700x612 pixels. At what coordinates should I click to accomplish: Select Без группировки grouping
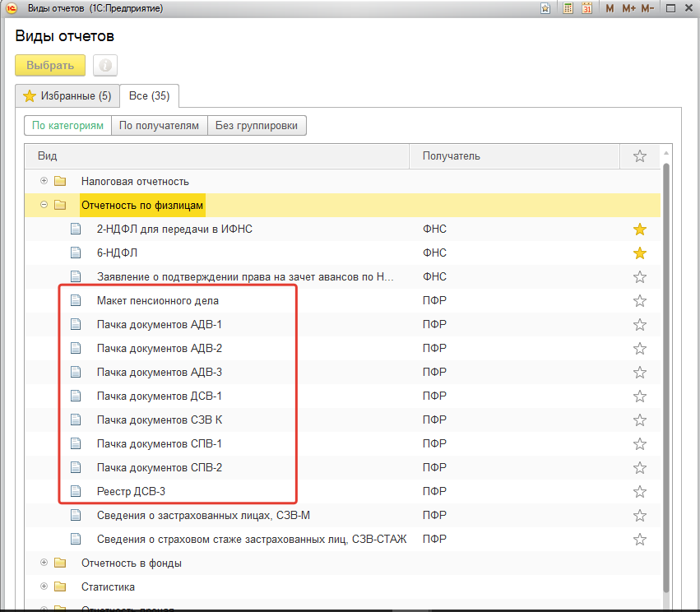point(257,125)
